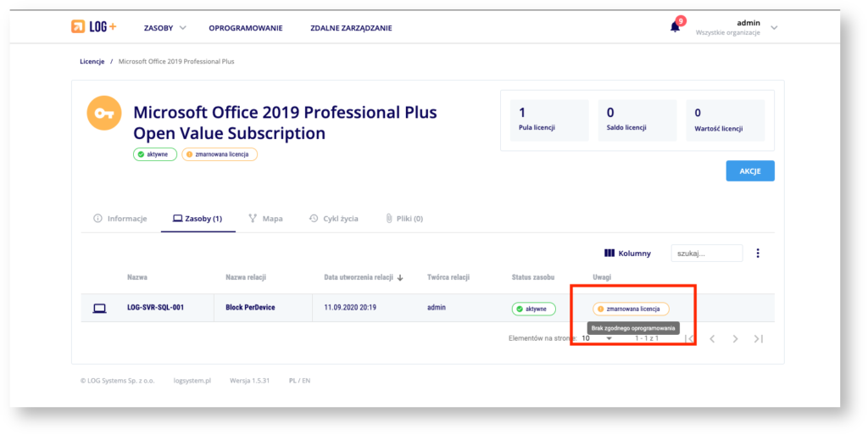The width and height of the screenshot is (868, 435).
Task: Click the row's 'aktywne' status badge
Action: click(534, 309)
